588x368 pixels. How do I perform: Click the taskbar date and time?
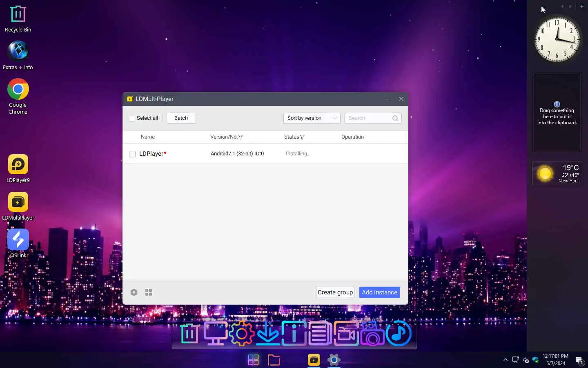[x=556, y=360]
